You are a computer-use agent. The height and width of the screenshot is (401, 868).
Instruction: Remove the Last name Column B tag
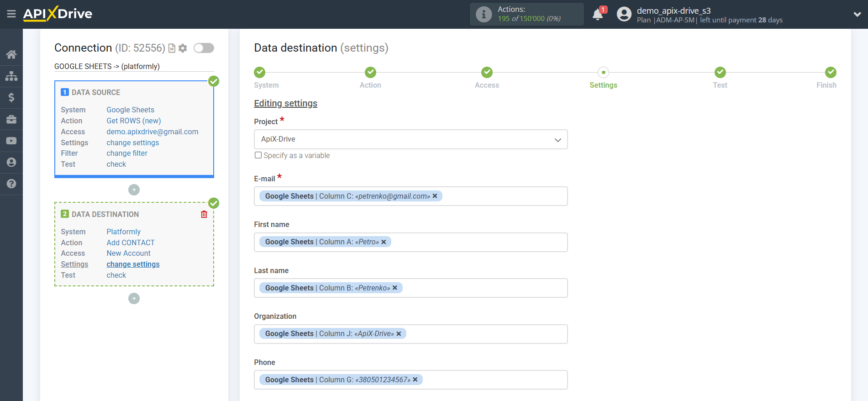(x=395, y=288)
